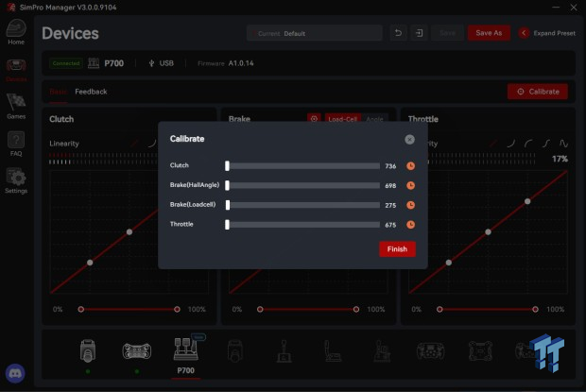Click the Clutch value 736
Viewport: 586px width, 392px height.
click(390, 166)
